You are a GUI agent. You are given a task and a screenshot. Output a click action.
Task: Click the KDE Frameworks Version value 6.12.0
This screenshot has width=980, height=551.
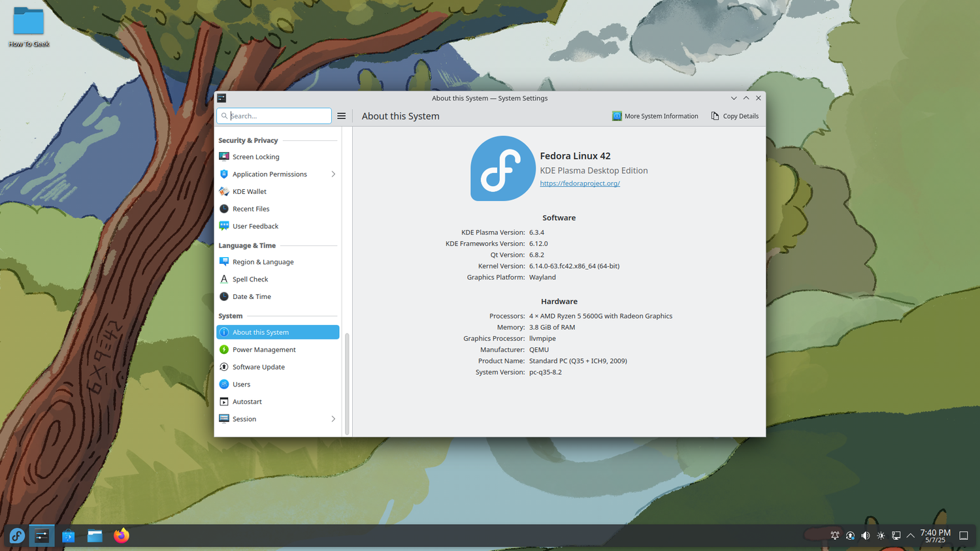(x=538, y=244)
